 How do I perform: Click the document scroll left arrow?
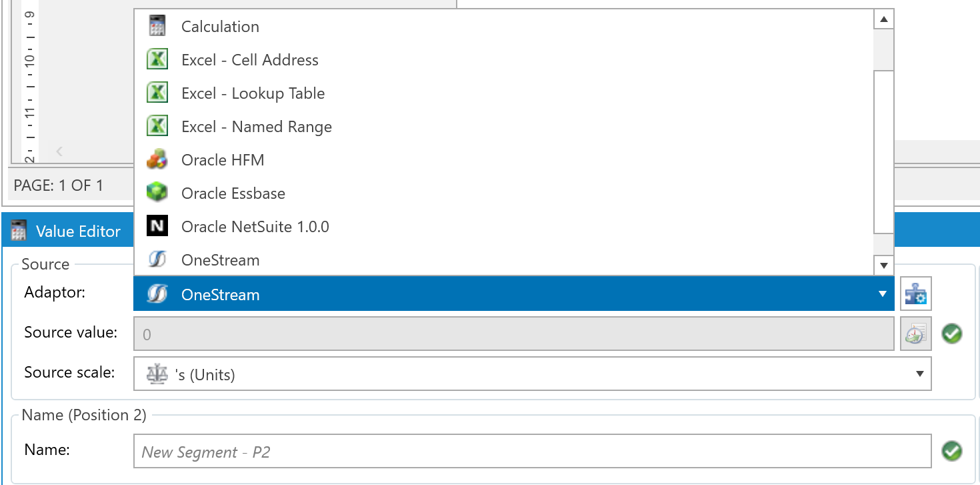coord(59,151)
